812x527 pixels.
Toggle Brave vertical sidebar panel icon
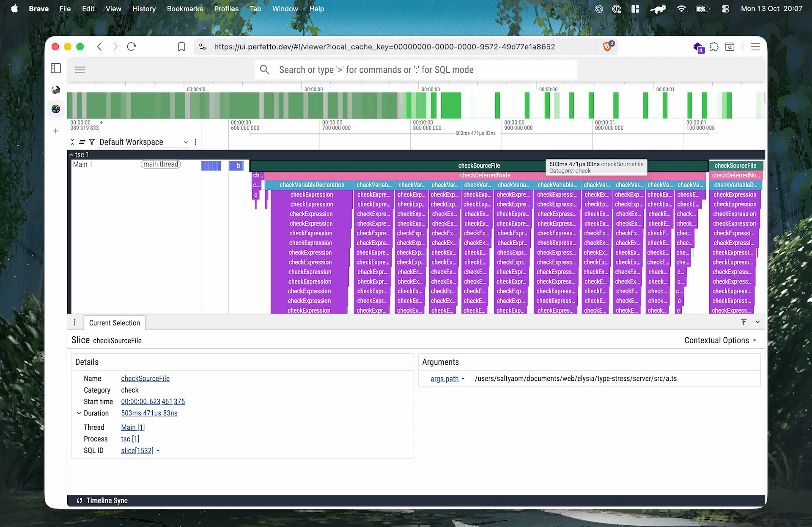click(x=56, y=68)
